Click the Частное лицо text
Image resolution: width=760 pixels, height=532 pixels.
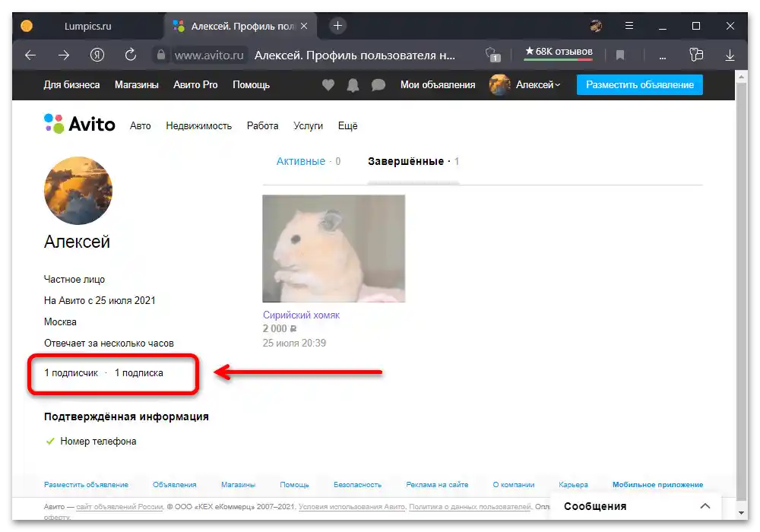point(74,280)
